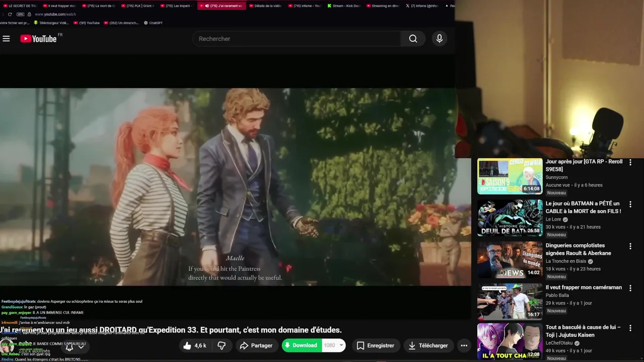
Task: Switch to the 'Stream - Kick Dashboard' tab
Action: click(x=344, y=6)
